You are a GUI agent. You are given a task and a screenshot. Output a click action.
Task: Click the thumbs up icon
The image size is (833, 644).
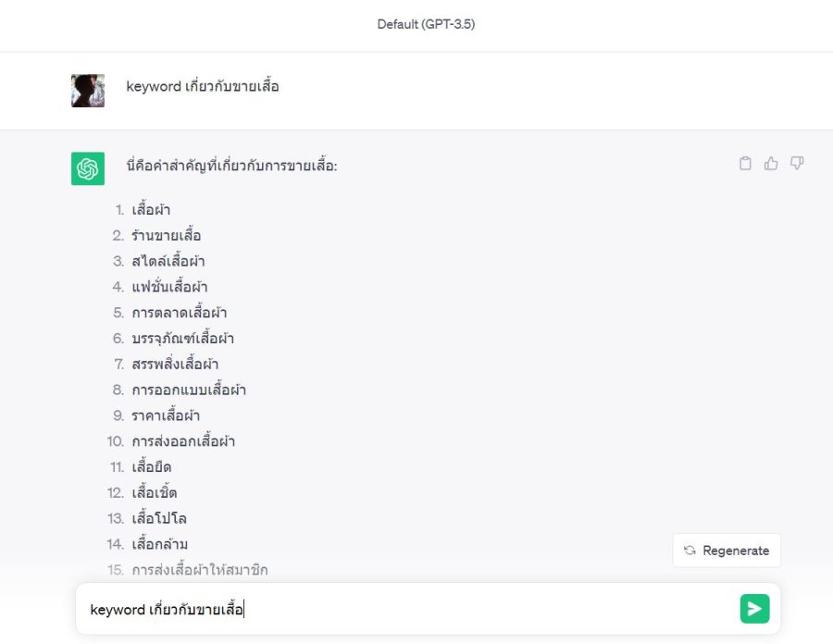pos(771,164)
